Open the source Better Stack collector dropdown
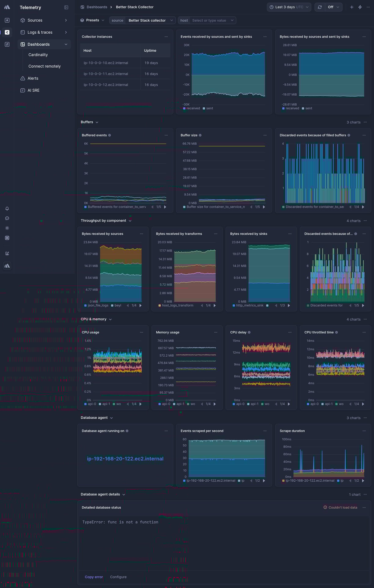The height and width of the screenshot is (588, 374). [x=142, y=20]
